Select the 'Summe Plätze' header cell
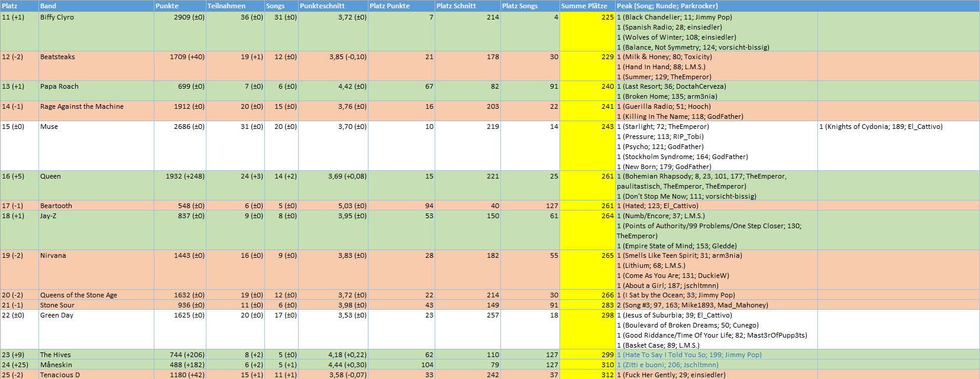Image resolution: width=980 pixels, height=379 pixels. (587, 6)
